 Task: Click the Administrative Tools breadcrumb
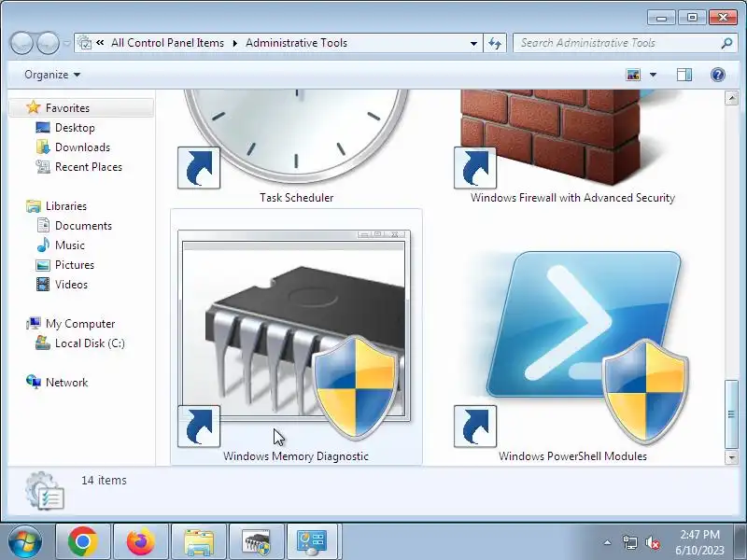296,43
